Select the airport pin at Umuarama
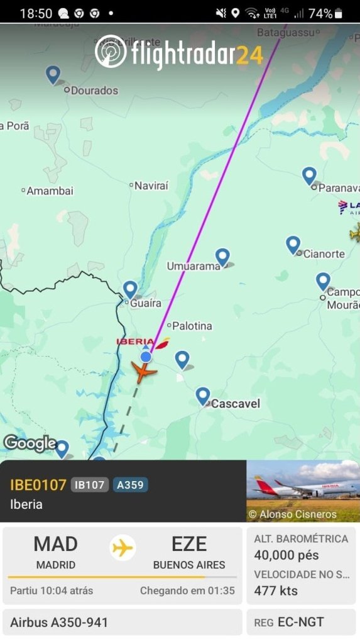Image resolution: width=360 pixels, height=644 pixels. pos(222,257)
